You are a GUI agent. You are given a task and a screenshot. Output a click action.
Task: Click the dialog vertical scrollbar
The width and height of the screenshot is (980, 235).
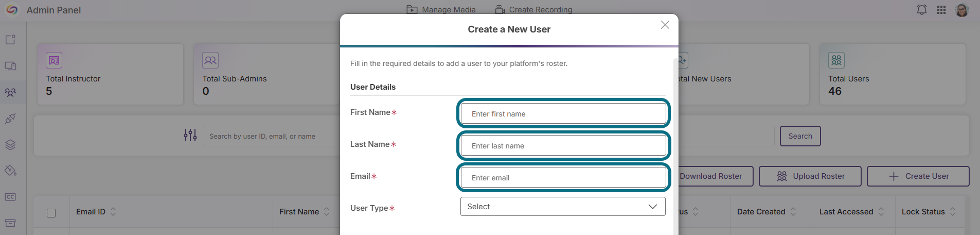click(675, 147)
